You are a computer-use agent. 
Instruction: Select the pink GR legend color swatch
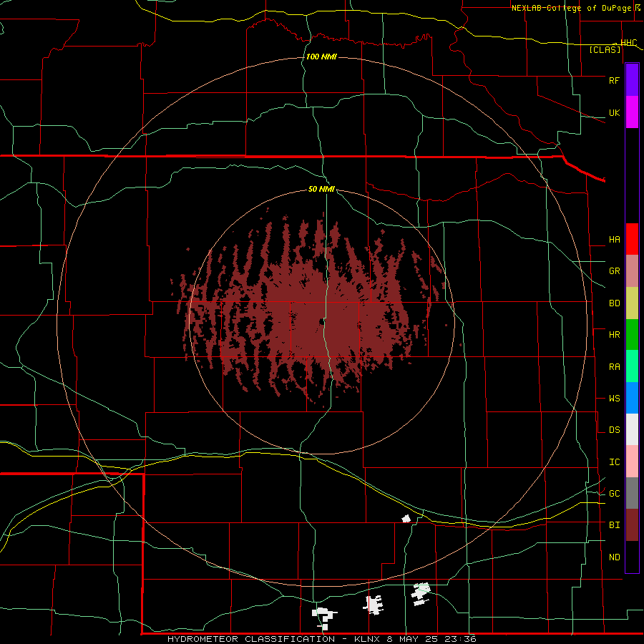click(x=632, y=271)
